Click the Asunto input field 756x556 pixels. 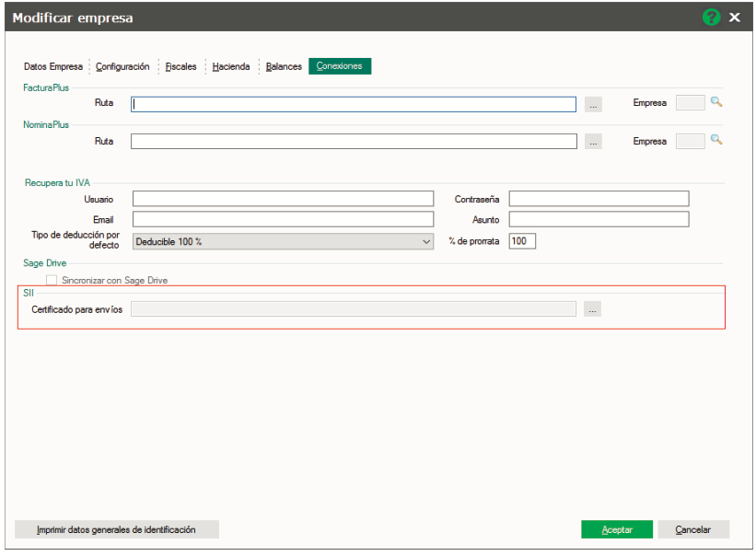[599, 219]
